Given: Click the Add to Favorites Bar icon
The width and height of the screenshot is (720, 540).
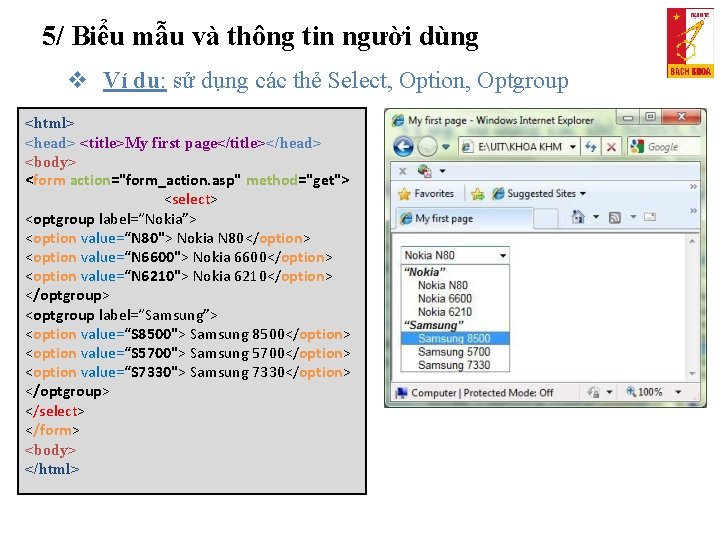Looking at the screenshot, I should pyautogui.click(x=478, y=194).
